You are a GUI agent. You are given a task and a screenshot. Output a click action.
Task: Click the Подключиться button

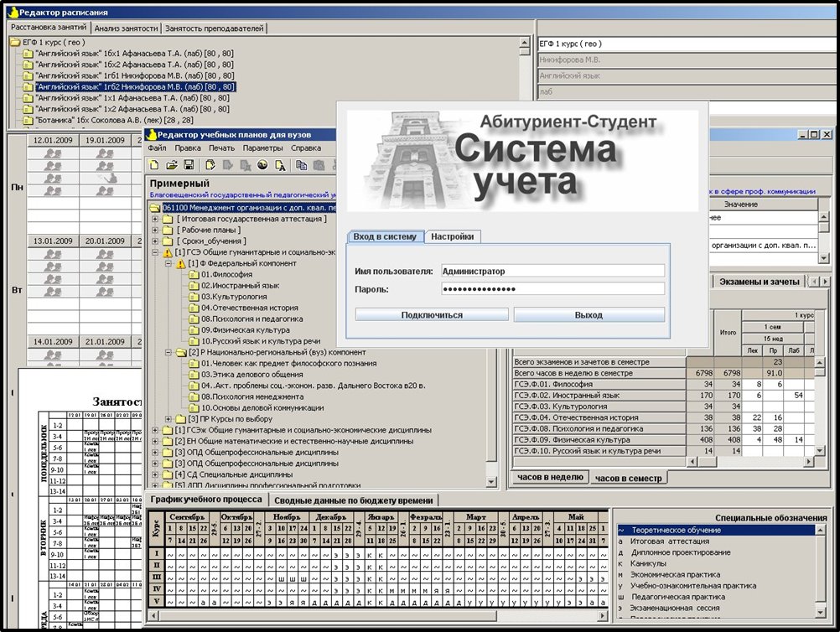(432, 315)
